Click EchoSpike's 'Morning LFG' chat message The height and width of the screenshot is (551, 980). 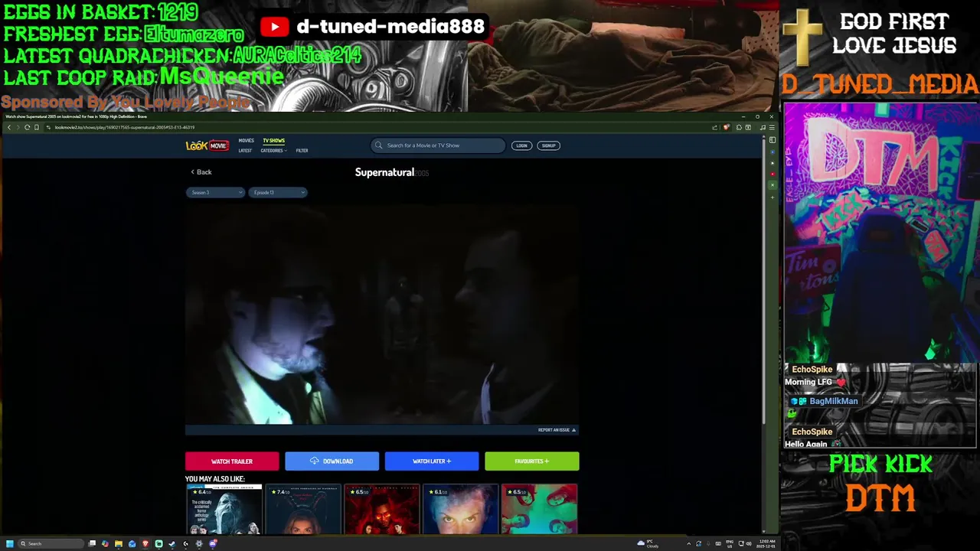[x=815, y=382]
